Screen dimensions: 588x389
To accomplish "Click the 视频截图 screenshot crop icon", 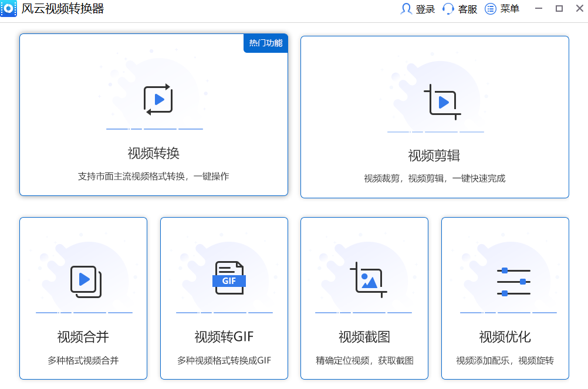I will tap(369, 279).
